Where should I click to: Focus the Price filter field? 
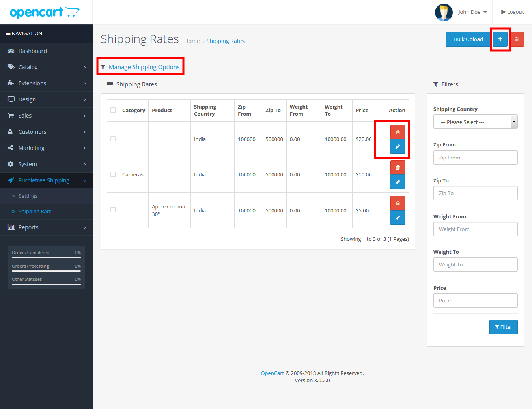click(475, 300)
